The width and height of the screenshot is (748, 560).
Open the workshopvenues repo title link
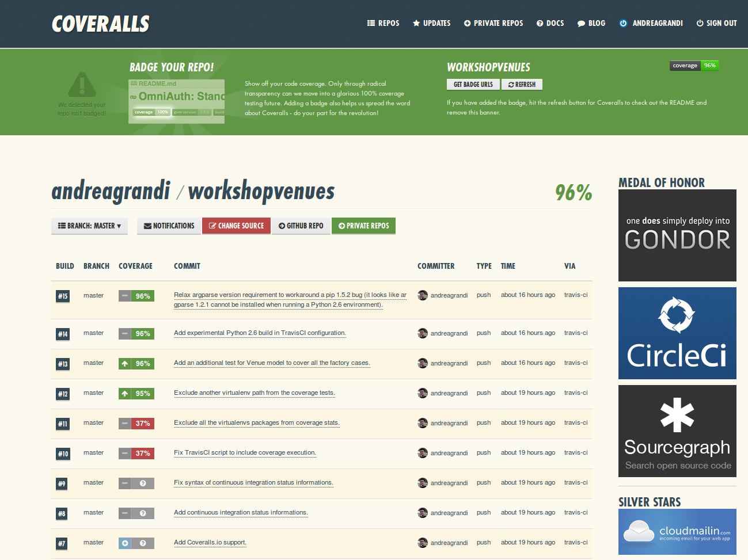[261, 191]
